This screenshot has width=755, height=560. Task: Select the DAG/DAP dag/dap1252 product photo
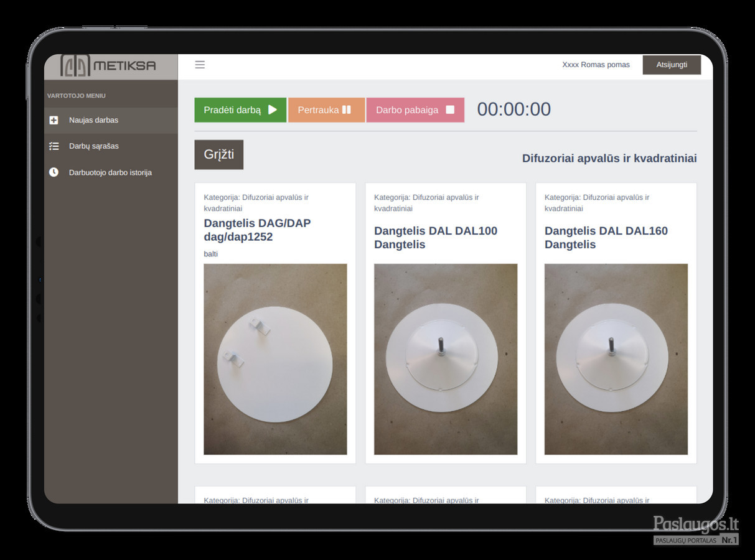[x=275, y=359]
